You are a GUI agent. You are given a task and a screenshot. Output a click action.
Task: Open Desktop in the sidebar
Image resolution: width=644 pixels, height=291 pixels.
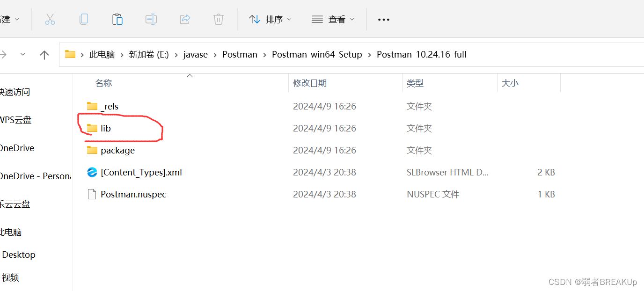19,255
